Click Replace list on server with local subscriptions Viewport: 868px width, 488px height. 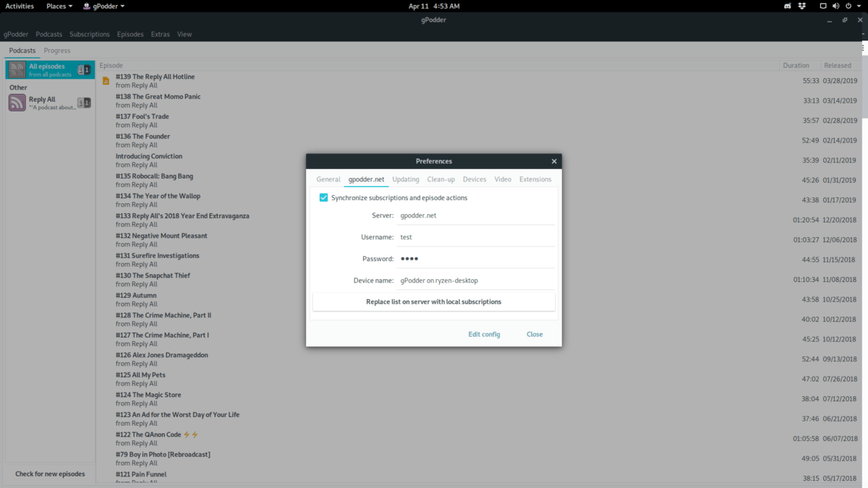point(434,301)
